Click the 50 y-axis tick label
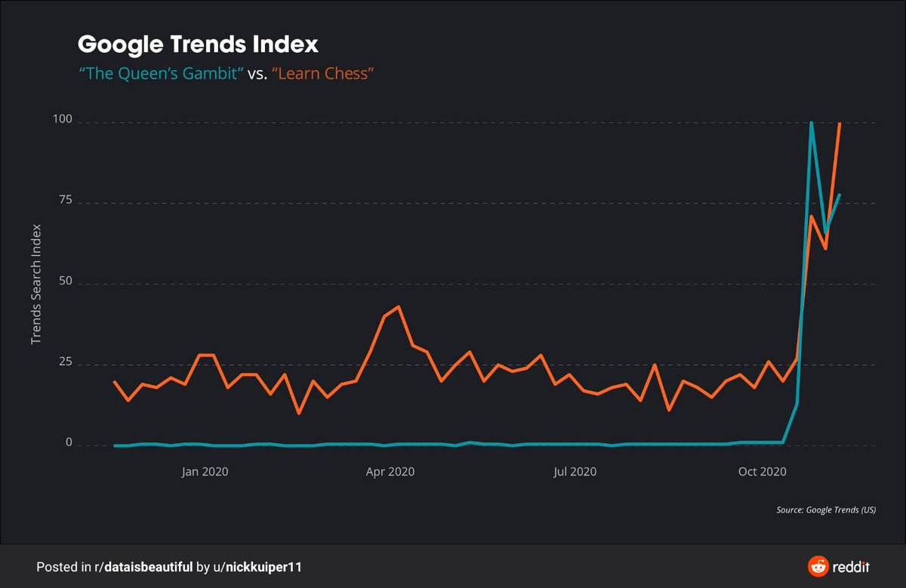The height and width of the screenshot is (588, 906). tap(64, 282)
